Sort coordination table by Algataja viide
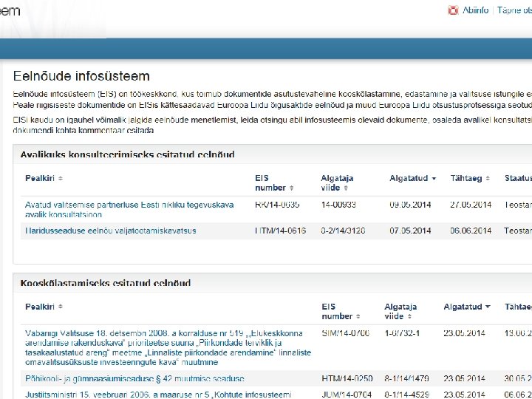Image resolution: width=532 pixels, height=399 pixels. [400, 312]
